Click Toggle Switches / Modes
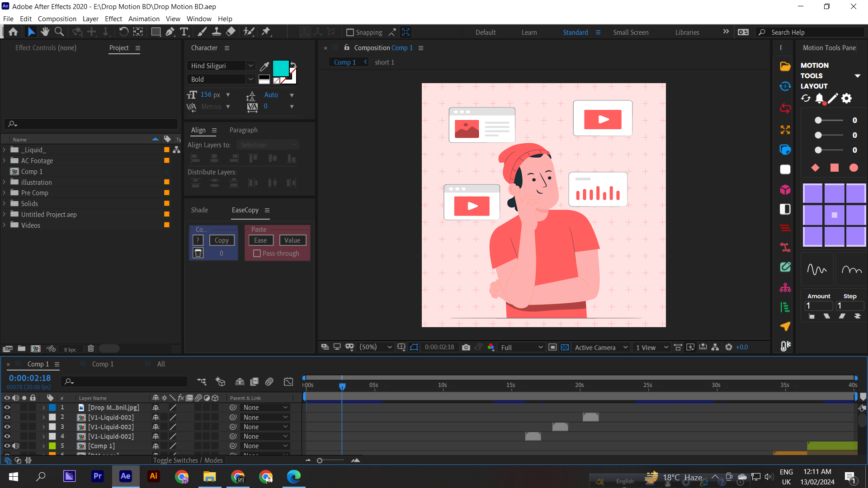Screen dimensions: 868x488 pos(188,460)
